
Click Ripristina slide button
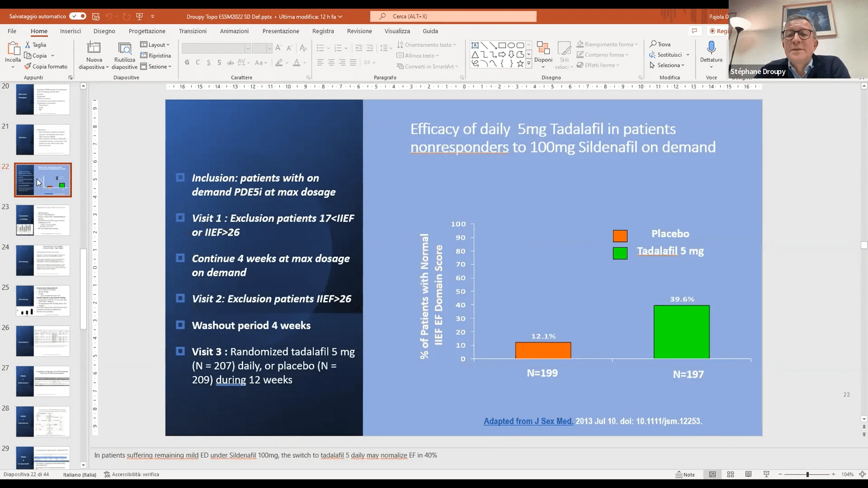click(156, 56)
